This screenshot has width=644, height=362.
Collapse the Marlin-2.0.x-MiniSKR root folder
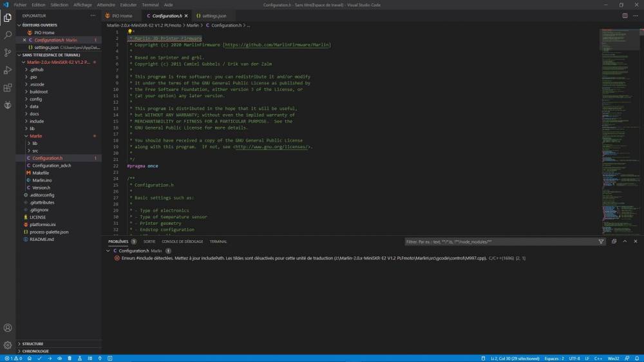(x=23, y=62)
